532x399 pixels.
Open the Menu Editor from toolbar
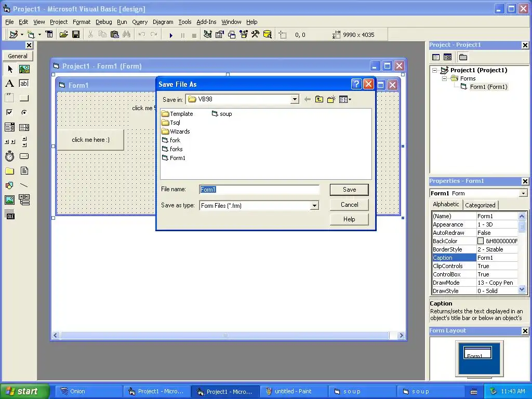(49, 35)
